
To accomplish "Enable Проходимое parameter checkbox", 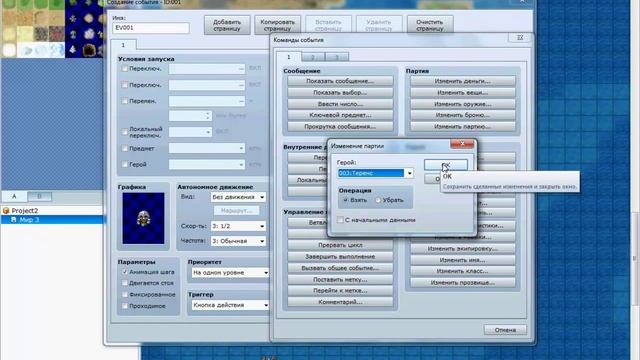I will pos(125,306).
